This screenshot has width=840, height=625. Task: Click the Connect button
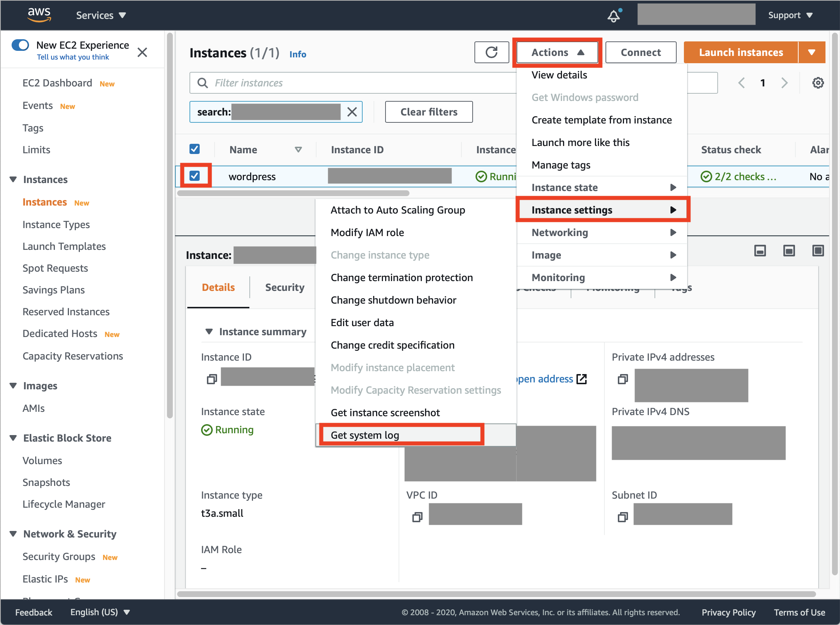click(641, 52)
